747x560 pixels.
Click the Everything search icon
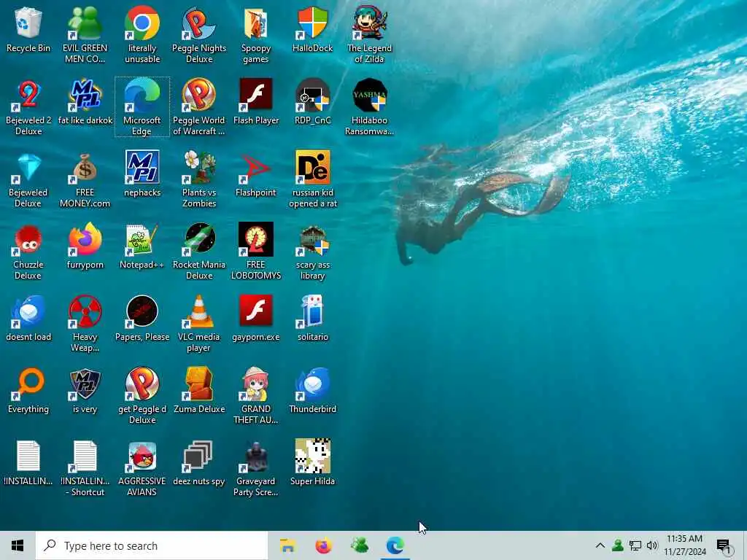click(x=28, y=391)
